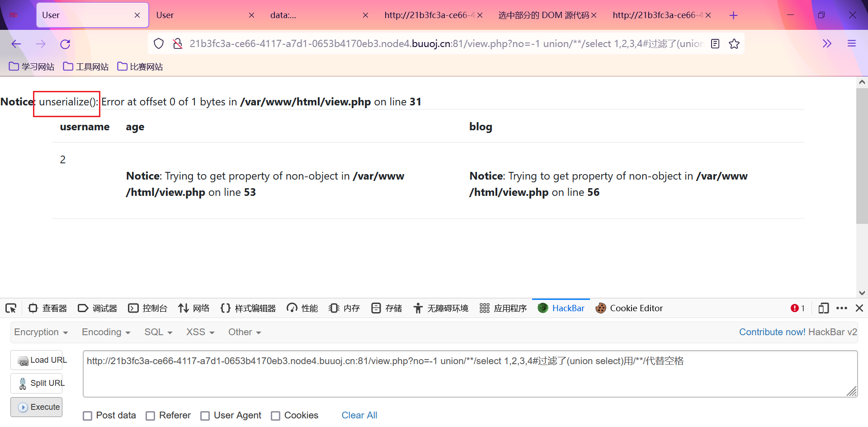This screenshot has width=868, height=427.
Task: Click the Clear All link
Action: pyautogui.click(x=359, y=415)
